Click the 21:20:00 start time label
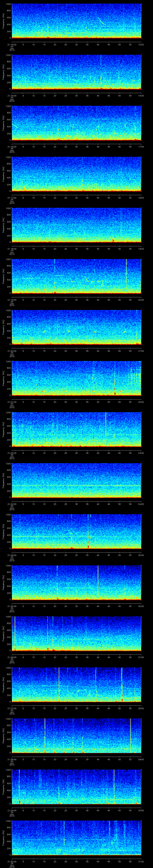Viewport: 153px width, 868px height. click(x=12, y=351)
